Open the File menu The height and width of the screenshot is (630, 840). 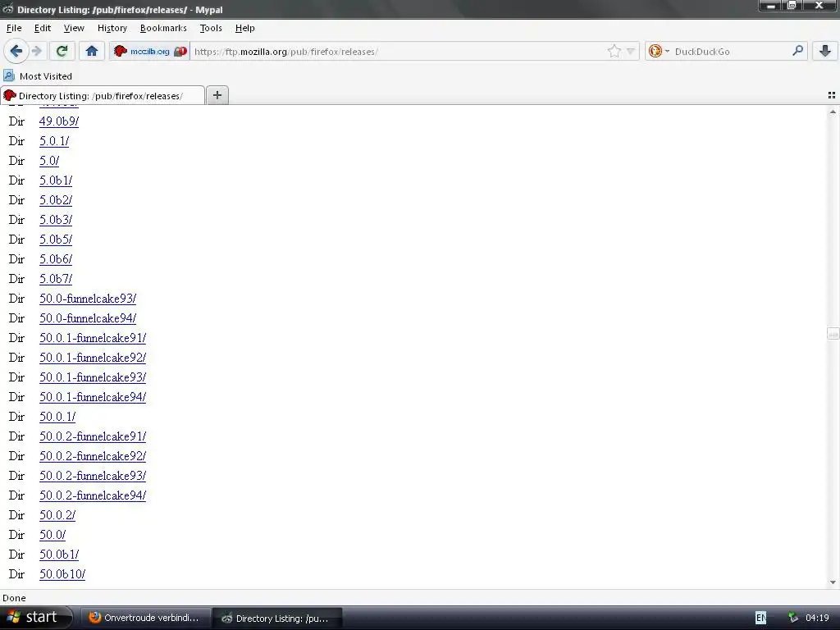coord(14,28)
